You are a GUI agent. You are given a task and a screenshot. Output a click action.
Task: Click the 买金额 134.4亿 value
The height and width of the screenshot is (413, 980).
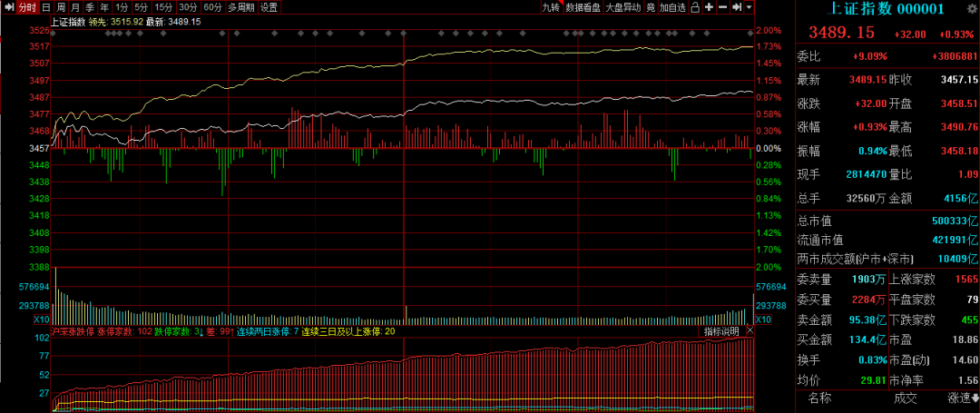[x=868, y=339]
